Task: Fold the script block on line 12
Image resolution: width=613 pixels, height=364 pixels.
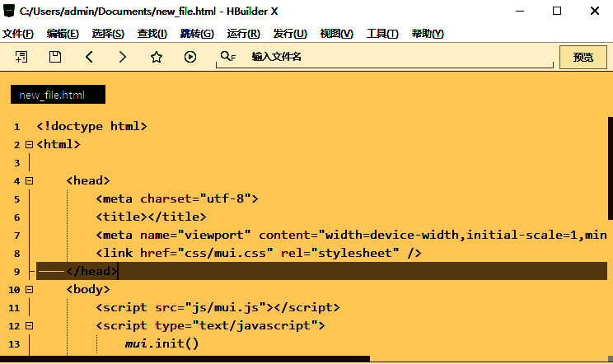Action: (x=29, y=326)
